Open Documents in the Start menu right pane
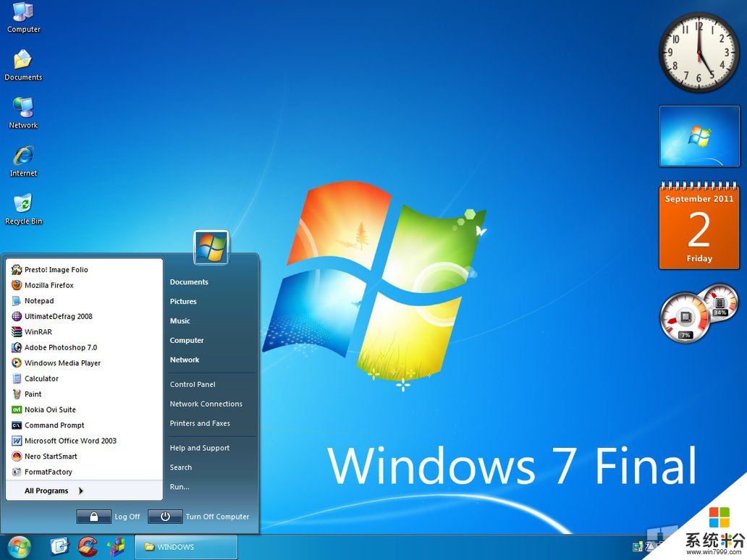747x560 pixels. 189,282
